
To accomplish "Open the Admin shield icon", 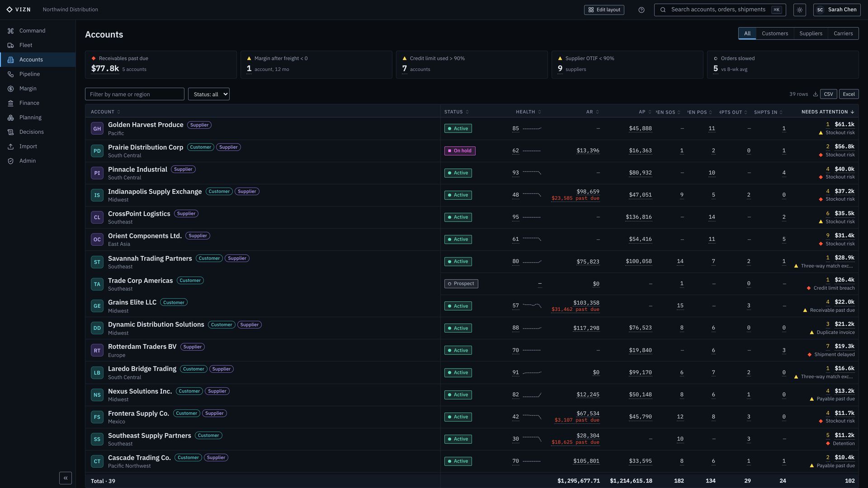I will coord(10,161).
